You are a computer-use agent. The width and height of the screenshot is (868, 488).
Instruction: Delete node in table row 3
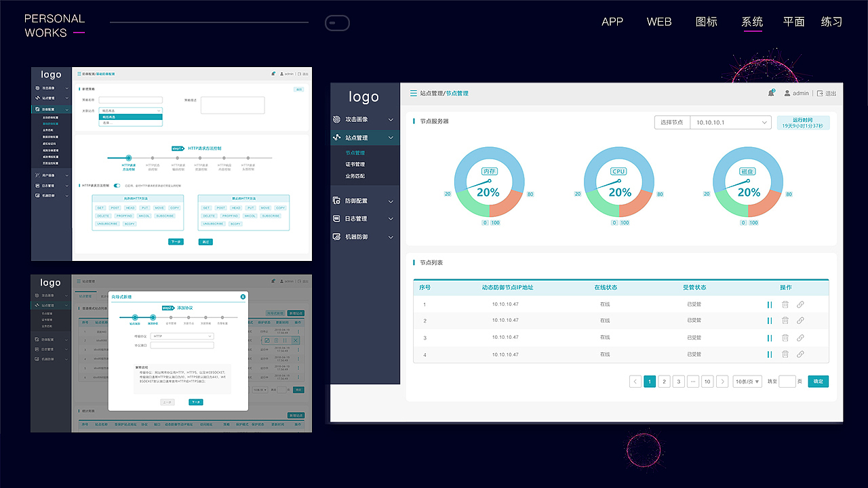785,338
